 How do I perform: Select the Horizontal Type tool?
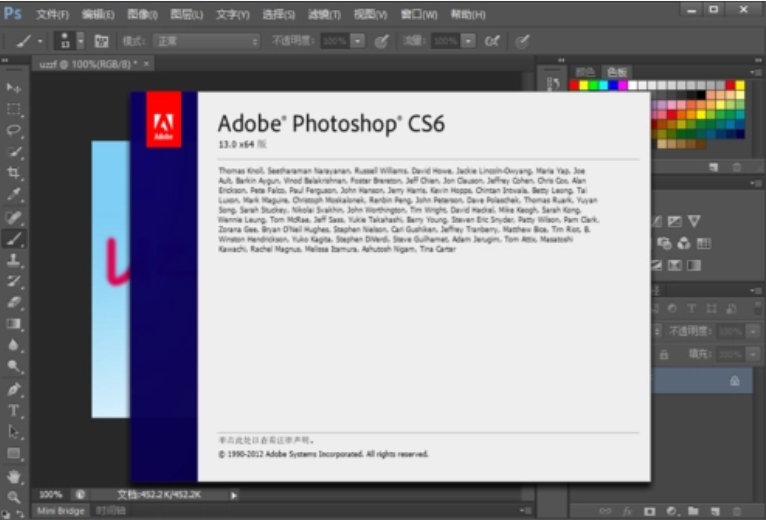tap(15, 410)
